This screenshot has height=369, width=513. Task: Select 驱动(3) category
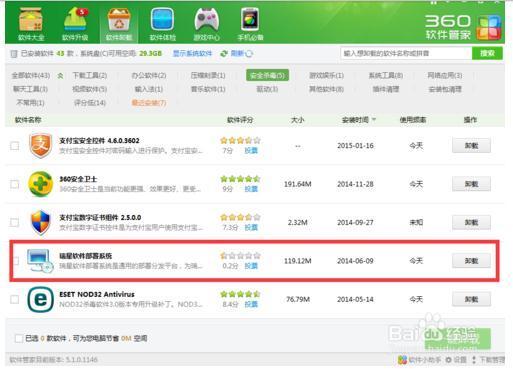pyautogui.click(x=267, y=89)
